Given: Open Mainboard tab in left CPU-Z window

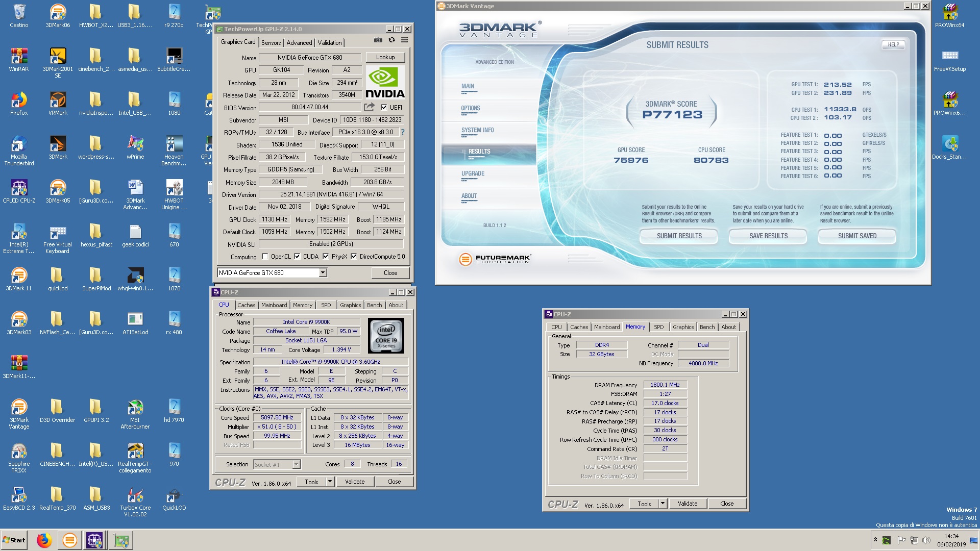Looking at the screenshot, I should coord(274,305).
